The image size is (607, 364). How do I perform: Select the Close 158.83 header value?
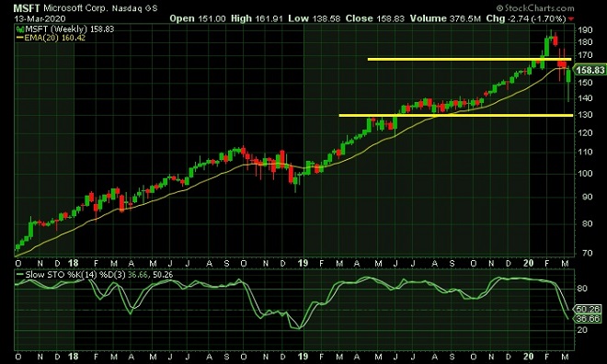click(375, 18)
